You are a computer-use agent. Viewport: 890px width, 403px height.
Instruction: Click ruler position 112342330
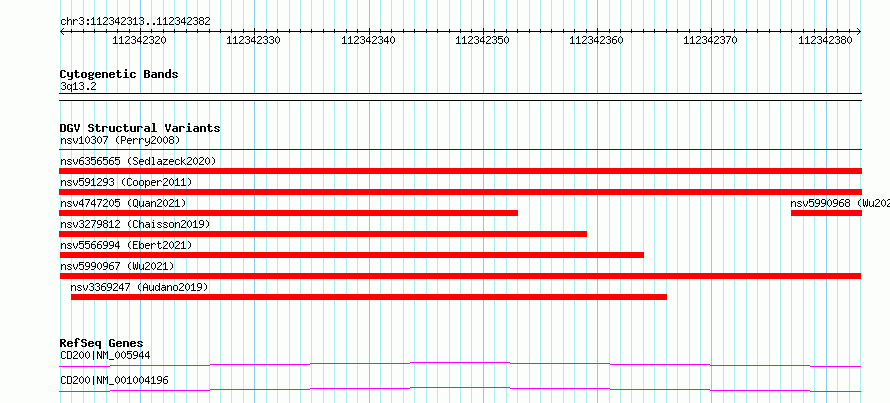pos(253,40)
